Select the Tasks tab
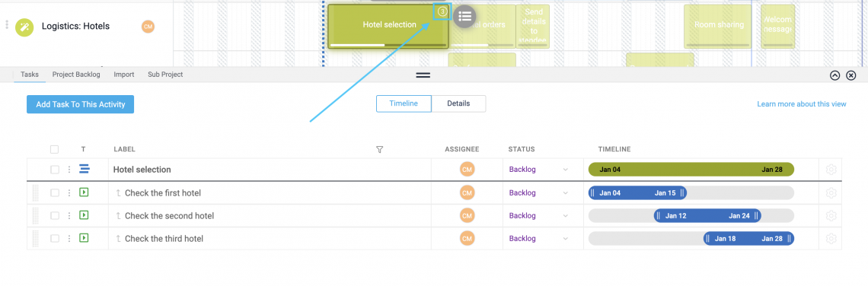 [30, 74]
